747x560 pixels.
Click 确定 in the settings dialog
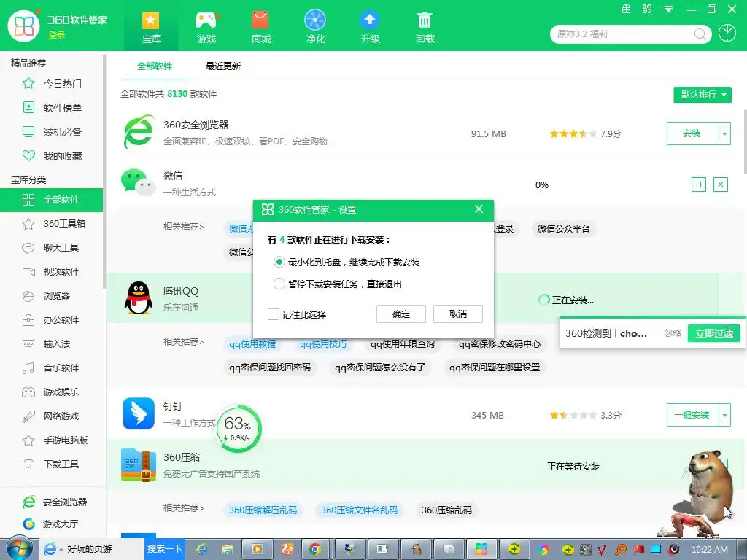[x=401, y=314]
